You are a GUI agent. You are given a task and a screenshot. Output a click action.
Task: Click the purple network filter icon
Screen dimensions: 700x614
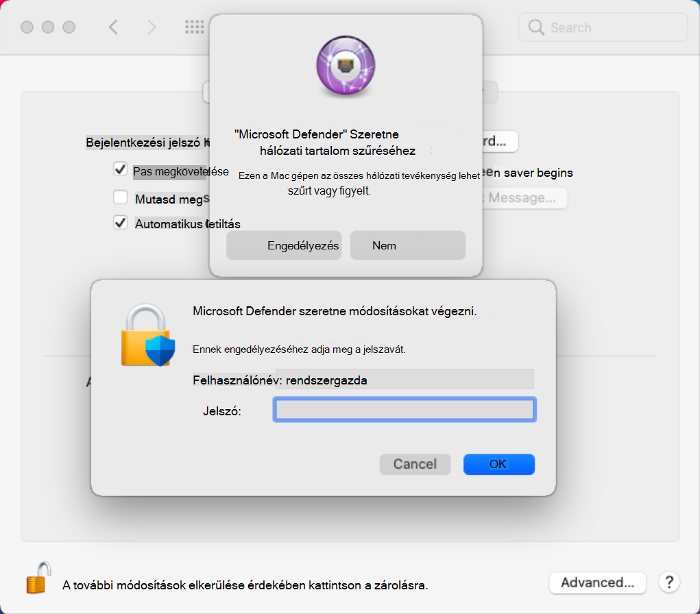[x=346, y=66]
